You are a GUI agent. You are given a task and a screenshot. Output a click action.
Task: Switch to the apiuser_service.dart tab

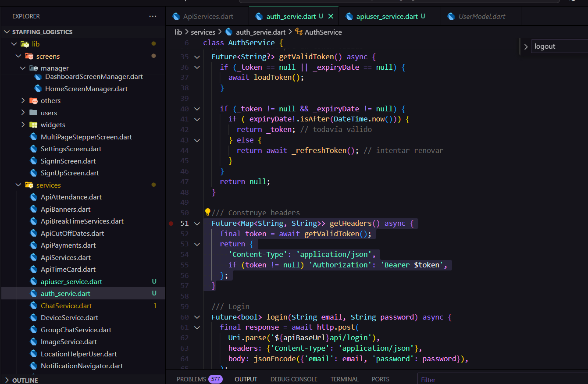[387, 17]
